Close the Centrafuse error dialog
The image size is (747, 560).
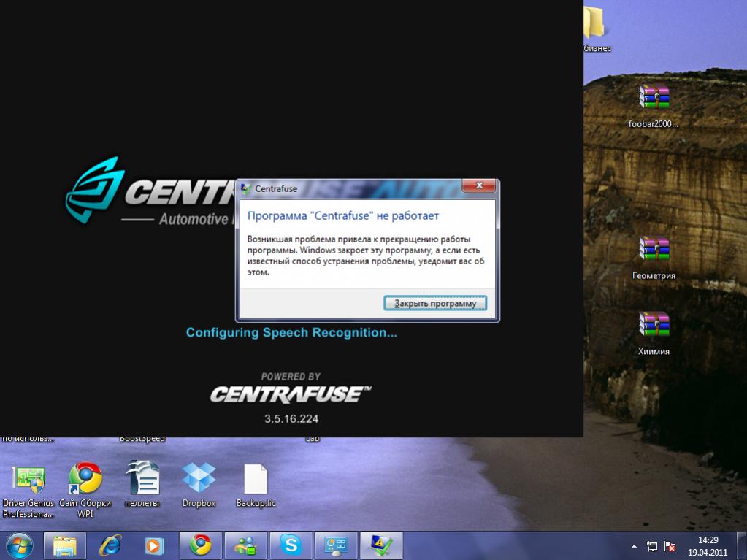(479, 188)
